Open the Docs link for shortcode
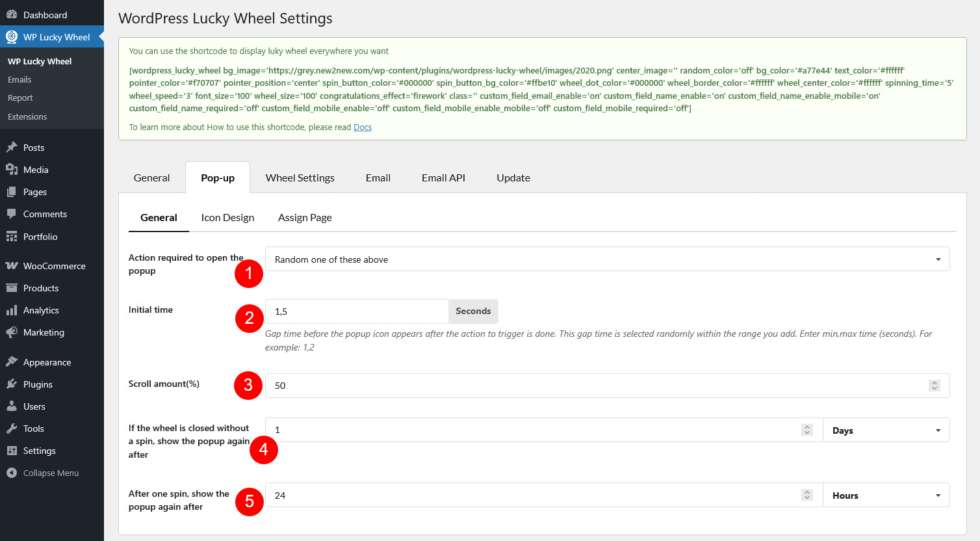The width and height of the screenshot is (980, 541). point(363,127)
